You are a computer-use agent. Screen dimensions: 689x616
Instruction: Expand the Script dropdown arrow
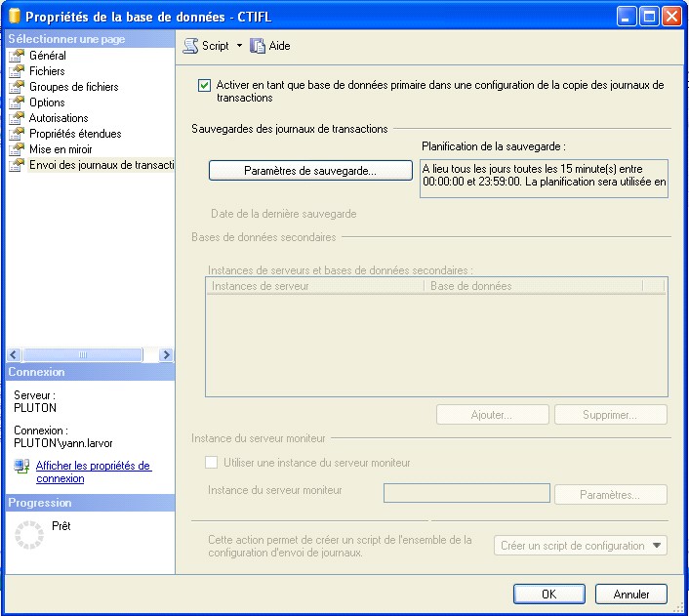[x=239, y=46]
